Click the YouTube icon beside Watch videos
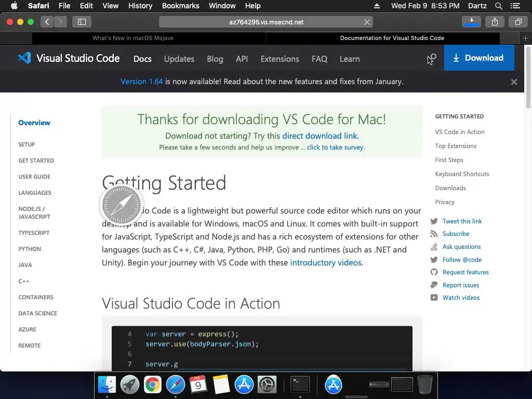Screen dimensions: 532x399 tap(434, 298)
